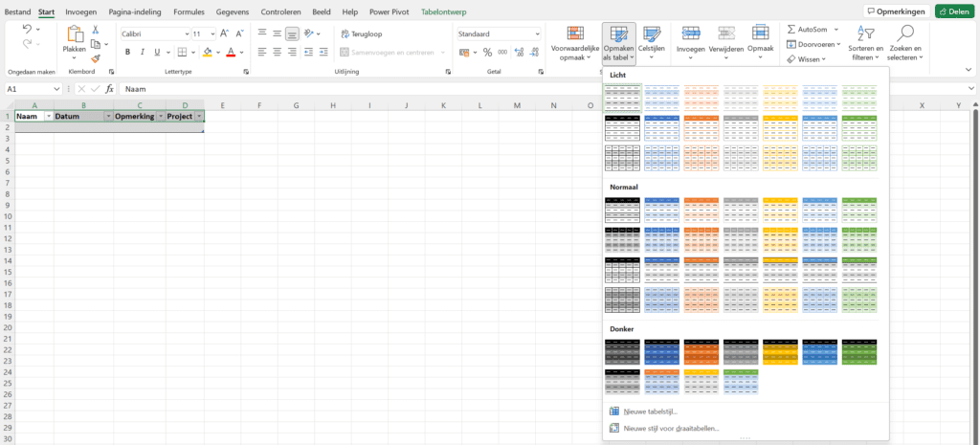Screen dimensions: 980x445
Task: Open Klembord dialog launcher
Action: tap(111, 72)
